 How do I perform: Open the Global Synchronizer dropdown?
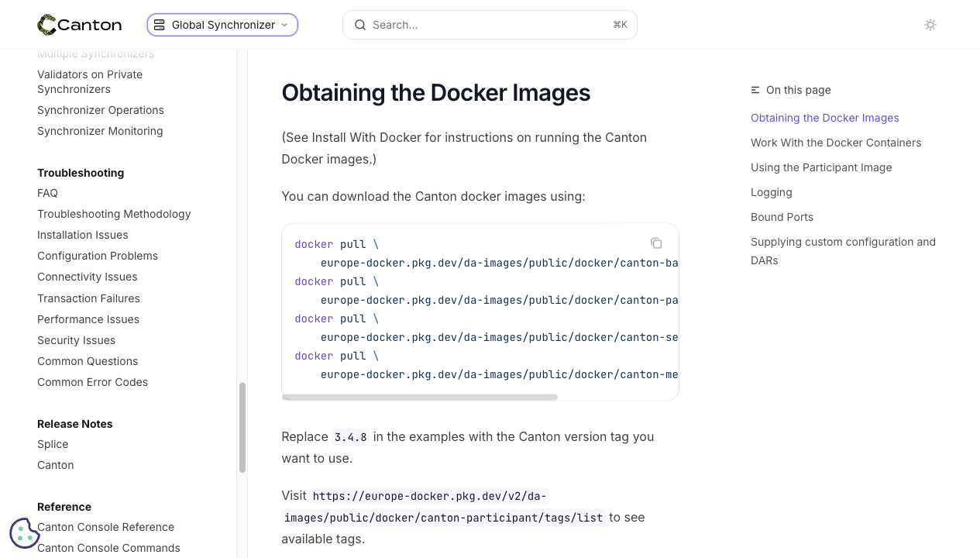(x=222, y=25)
